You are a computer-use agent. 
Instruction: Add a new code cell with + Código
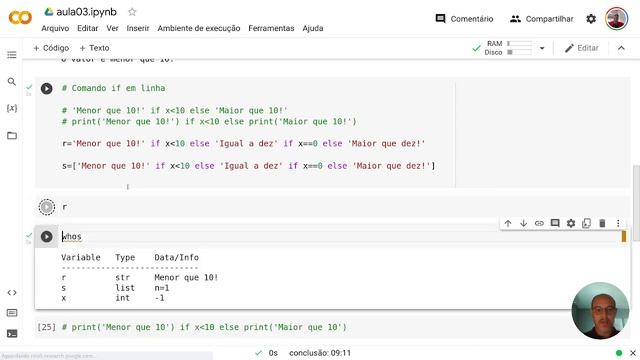pyautogui.click(x=51, y=48)
